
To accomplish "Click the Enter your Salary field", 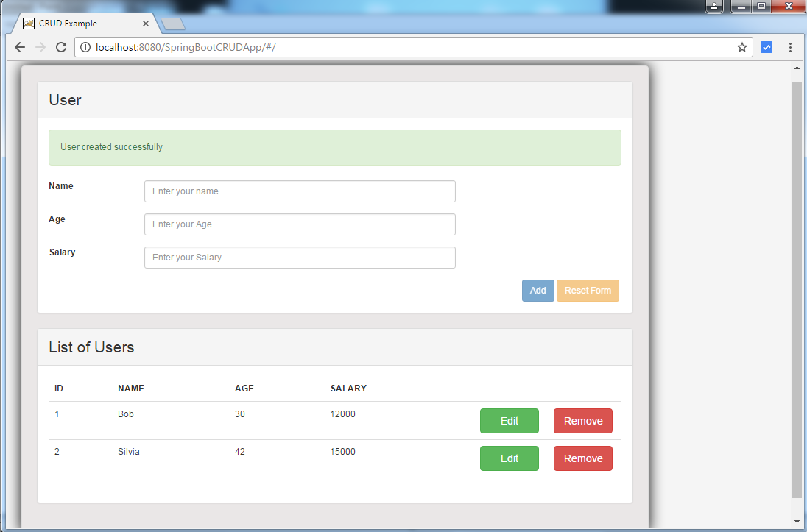I will [x=299, y=257].
